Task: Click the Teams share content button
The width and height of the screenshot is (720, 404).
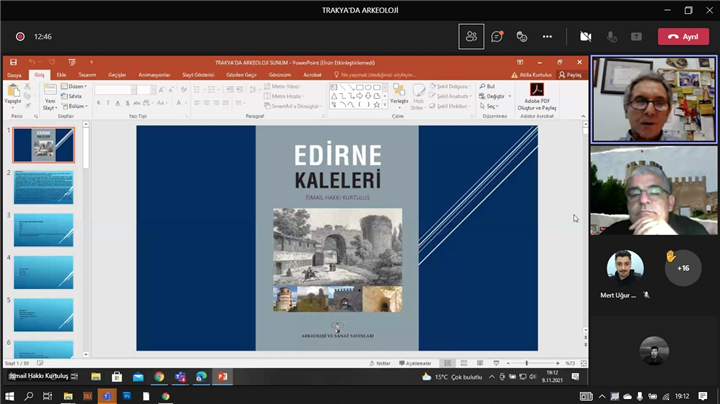Action: coord(636,37)
